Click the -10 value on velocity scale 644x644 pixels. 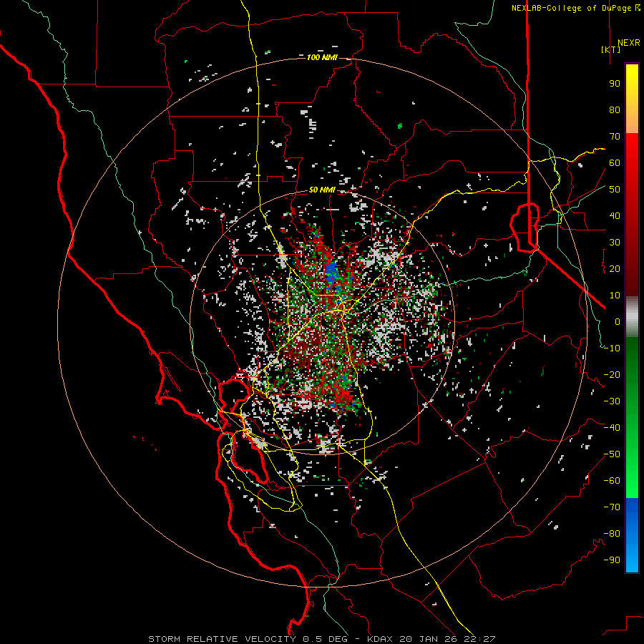coord(612,348)
